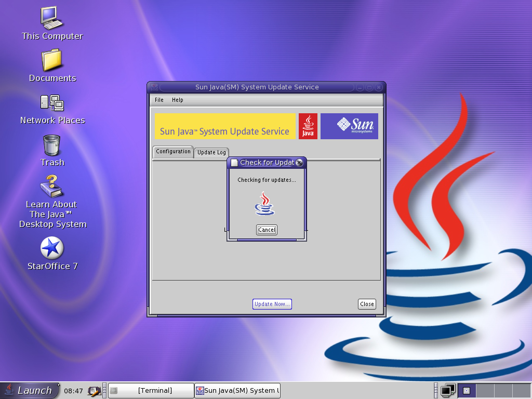Click the Sun Microsystems logo banner
532x399 pixels.
349,126
